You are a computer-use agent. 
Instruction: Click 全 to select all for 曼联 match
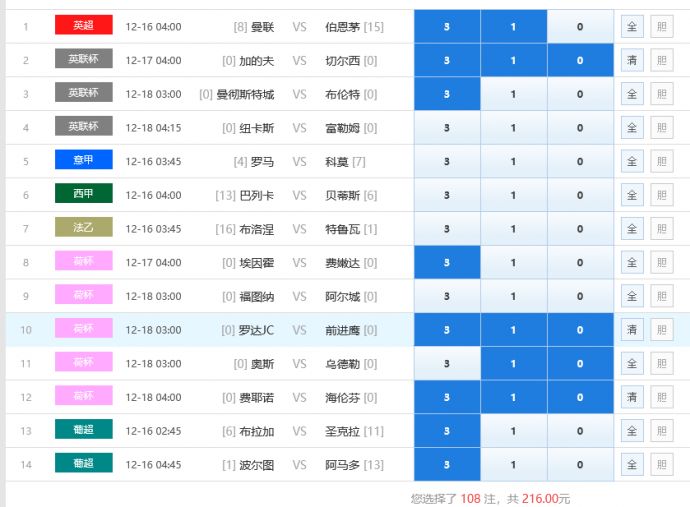pyautogui.click(x=632, y=27)
